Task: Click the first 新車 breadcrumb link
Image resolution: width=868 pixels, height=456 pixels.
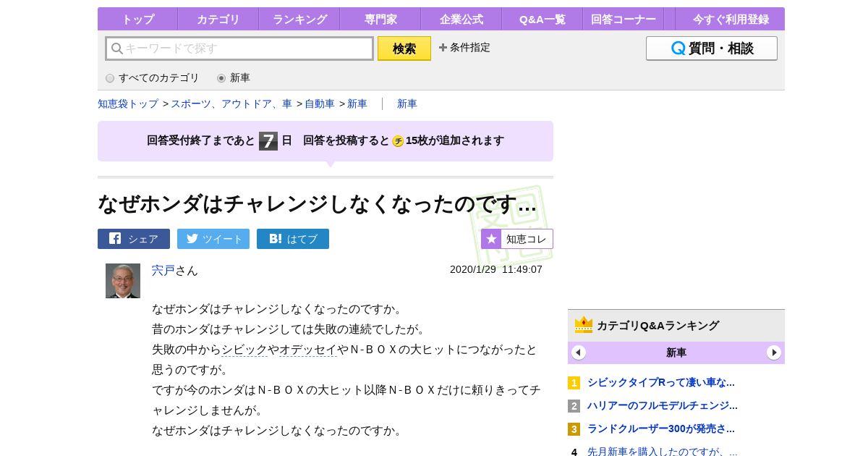Action: coord(357,104)
